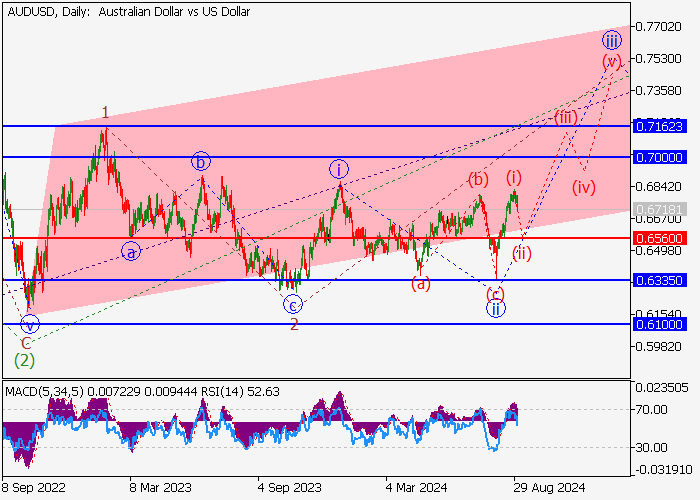The width and height of the screenshot is (700, 500).
Task: Click the 29 Aug 2024 date label
Action: pos(549,487)
